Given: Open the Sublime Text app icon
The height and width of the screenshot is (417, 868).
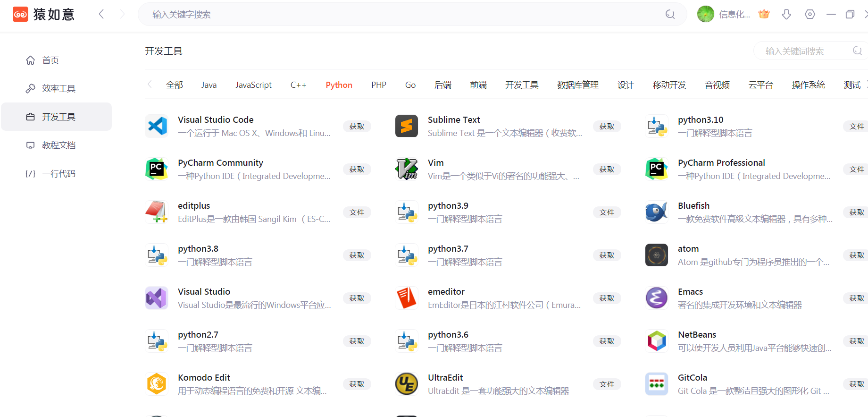Looking at the screenshot, I should 407,126.
